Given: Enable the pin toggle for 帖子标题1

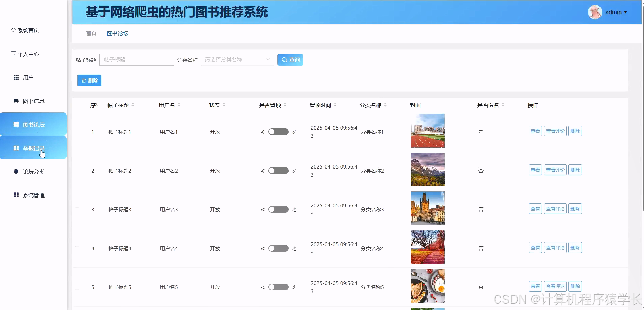Looking at the screenshot, I should click(x=278, y=132).
